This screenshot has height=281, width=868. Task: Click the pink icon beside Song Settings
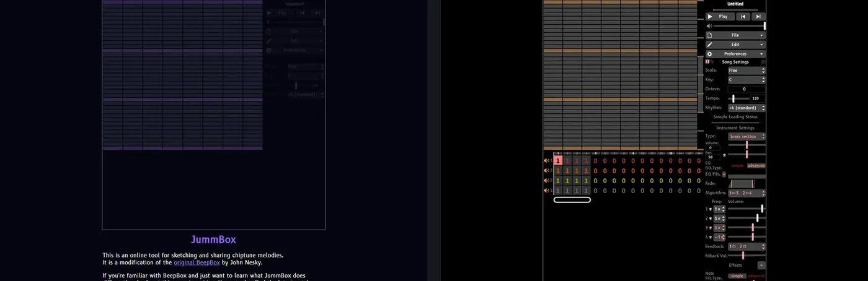[x=707, y=62]
